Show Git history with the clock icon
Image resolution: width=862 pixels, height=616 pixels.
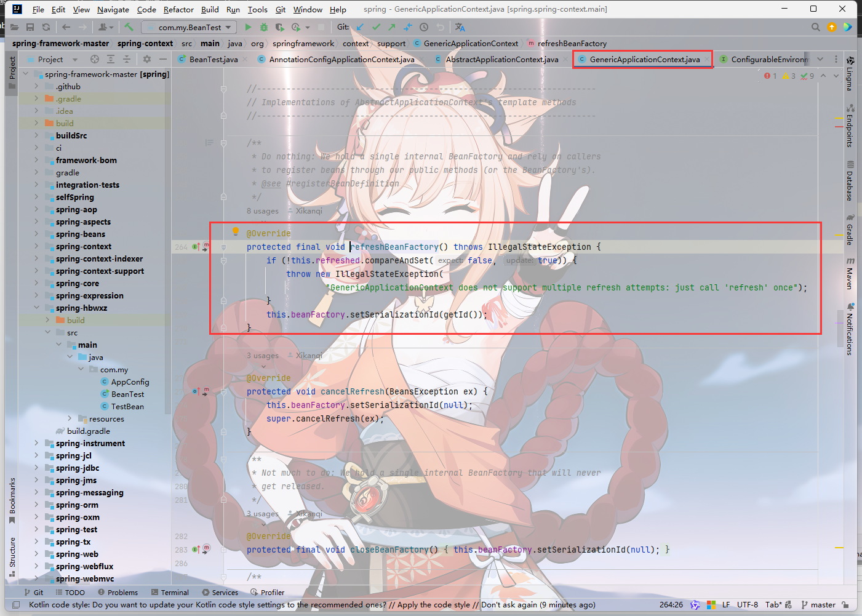click(x=424, y=27)
